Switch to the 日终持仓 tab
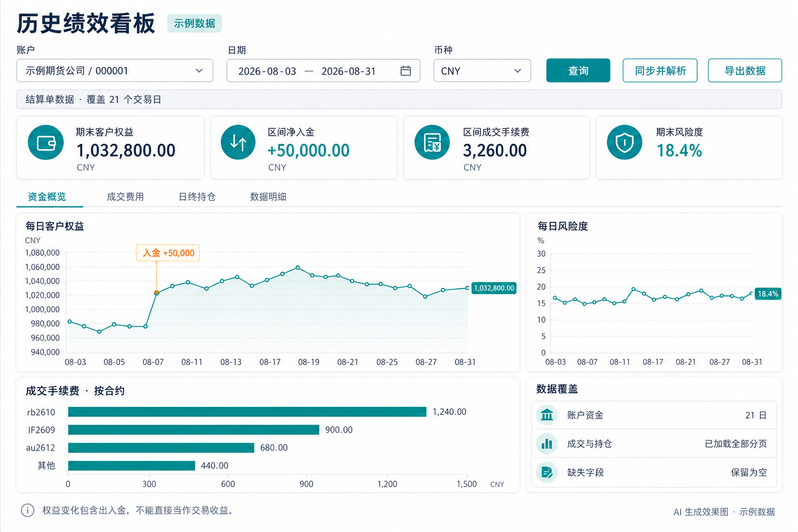798x532 pixels. [x=197, y=197]
